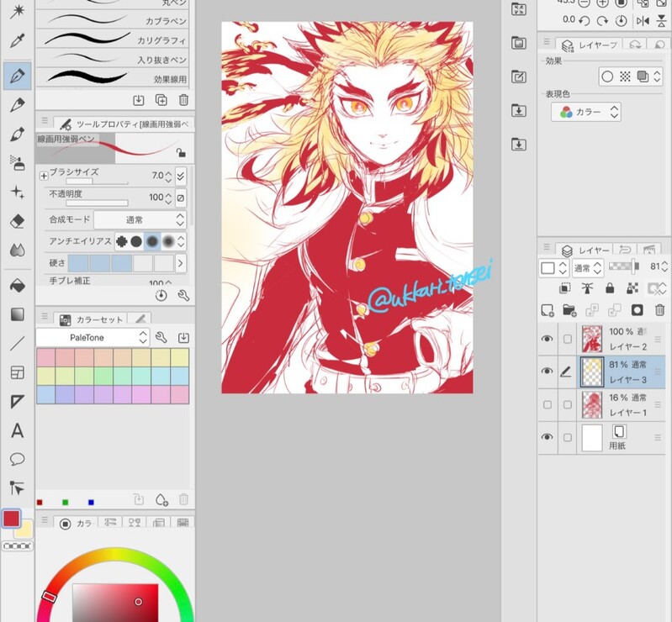Select the Text tool
The width and height of the screenshot is (672, 622).
tap(17, 430)
